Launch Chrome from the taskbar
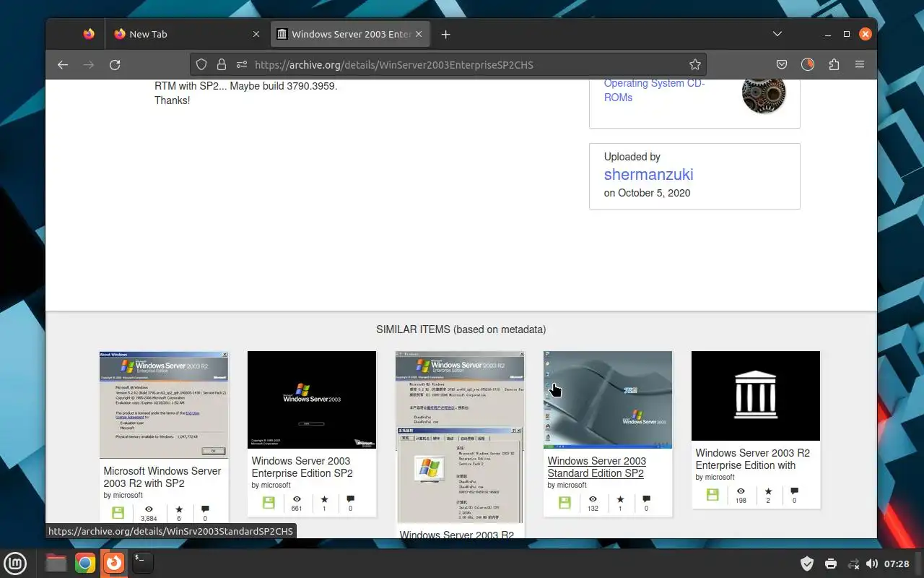 (85, 563)
